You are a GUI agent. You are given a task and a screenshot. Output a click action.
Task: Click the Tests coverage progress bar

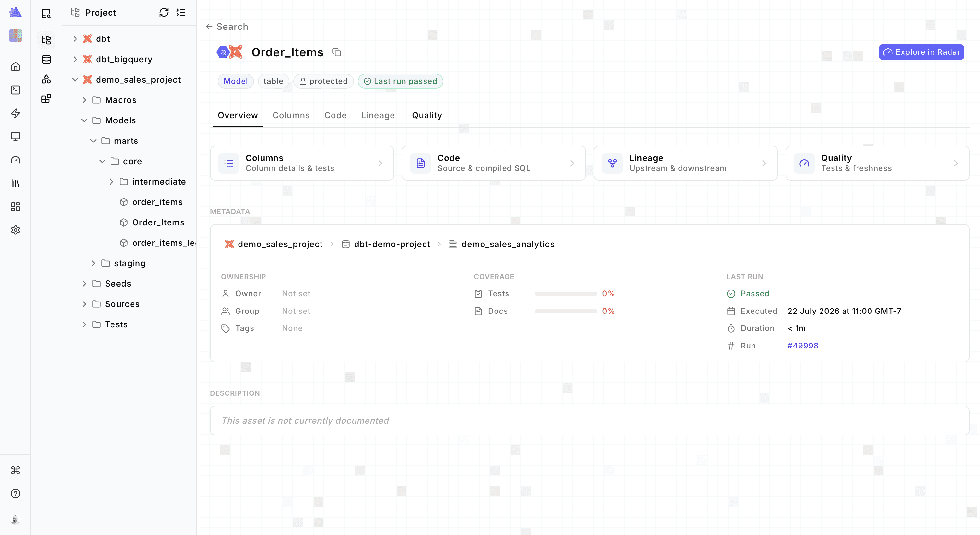tap(566, 293)
